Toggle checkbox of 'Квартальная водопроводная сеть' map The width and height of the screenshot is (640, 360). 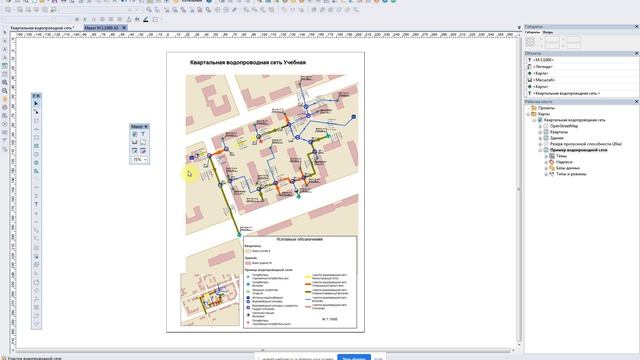point(540,120)
